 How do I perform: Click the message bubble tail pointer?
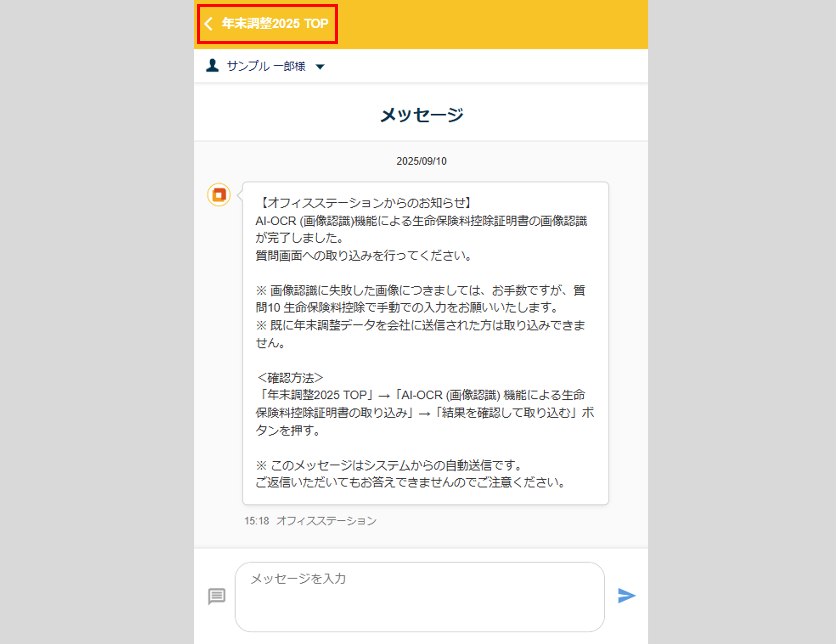coord(240,195)
